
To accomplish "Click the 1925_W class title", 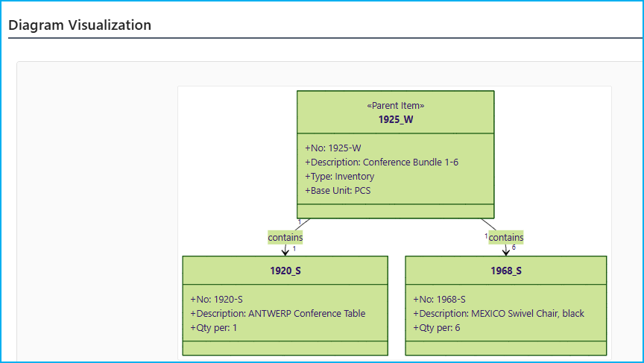I will (x=395, y=119).
